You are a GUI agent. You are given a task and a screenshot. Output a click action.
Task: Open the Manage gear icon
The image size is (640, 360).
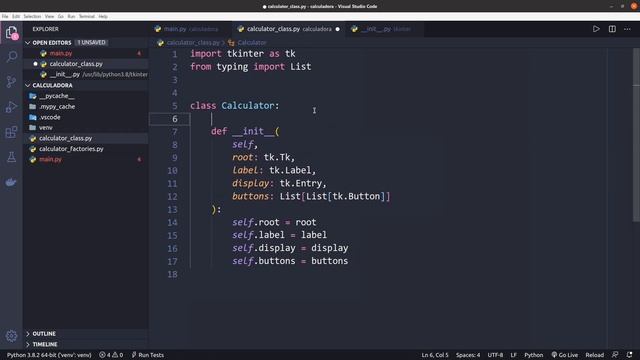[x=11, y=336]
